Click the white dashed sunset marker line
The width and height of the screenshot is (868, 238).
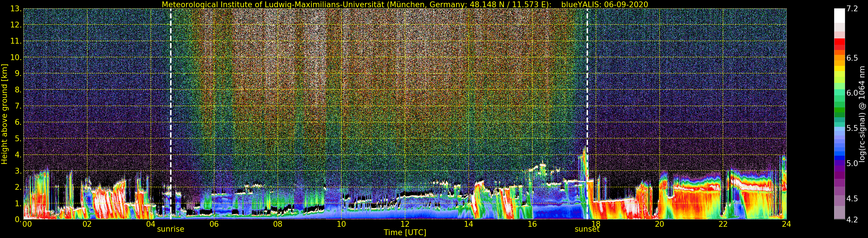pyautogui.click(x=587, y=114)
